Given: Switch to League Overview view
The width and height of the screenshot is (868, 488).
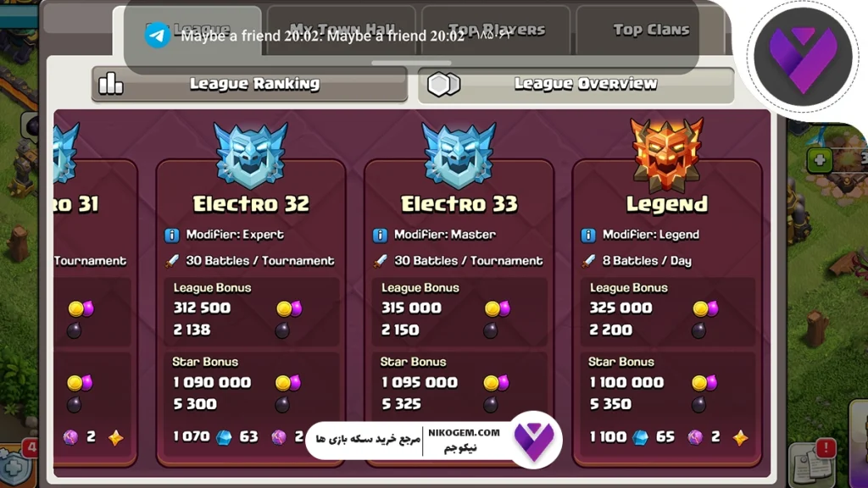Looking at the screenshot, I should tap(576, 84).
